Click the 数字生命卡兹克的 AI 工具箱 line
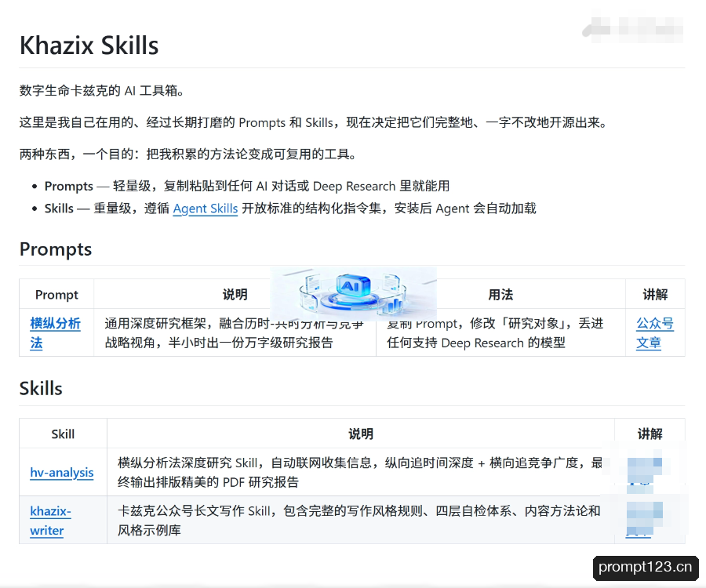706x588 pixels. pos(102,90)
